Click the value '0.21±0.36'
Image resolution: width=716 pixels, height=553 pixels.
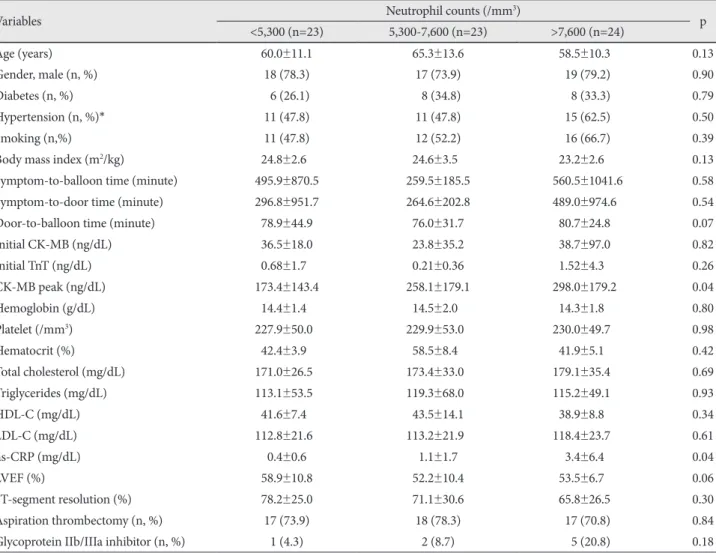tap(438, 266)
